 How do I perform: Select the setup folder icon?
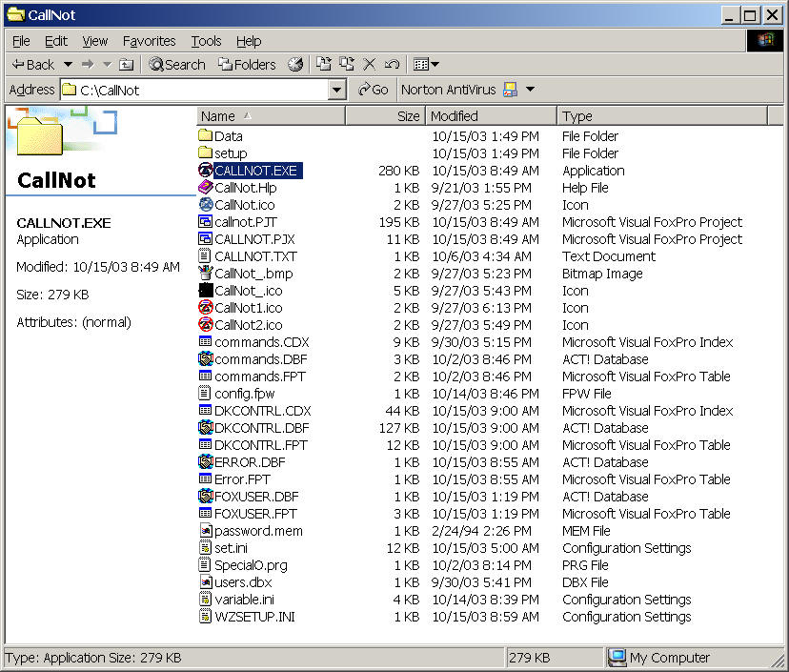205,153
